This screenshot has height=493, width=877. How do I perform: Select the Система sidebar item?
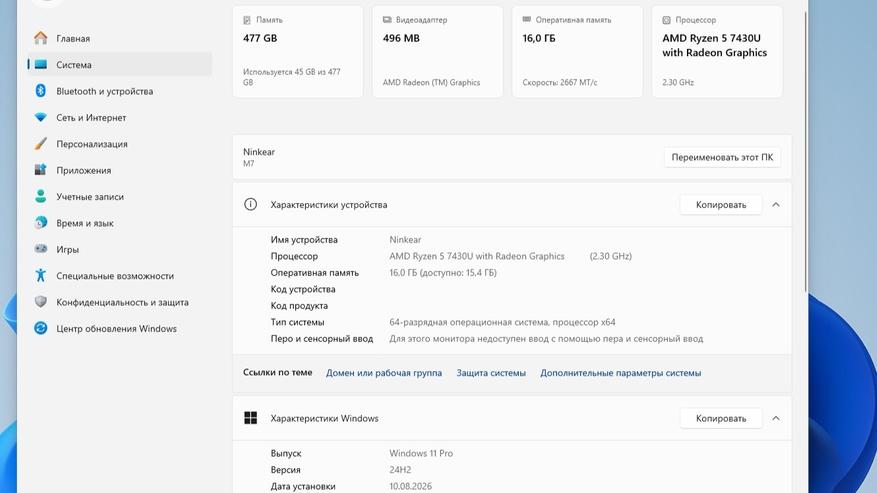(119, 64)
